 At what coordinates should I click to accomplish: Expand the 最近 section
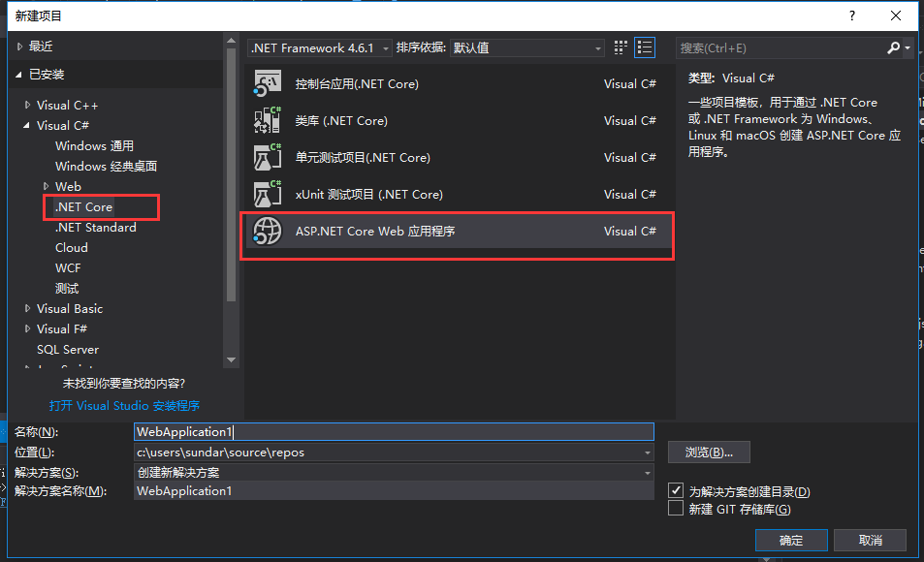point(20,46)
